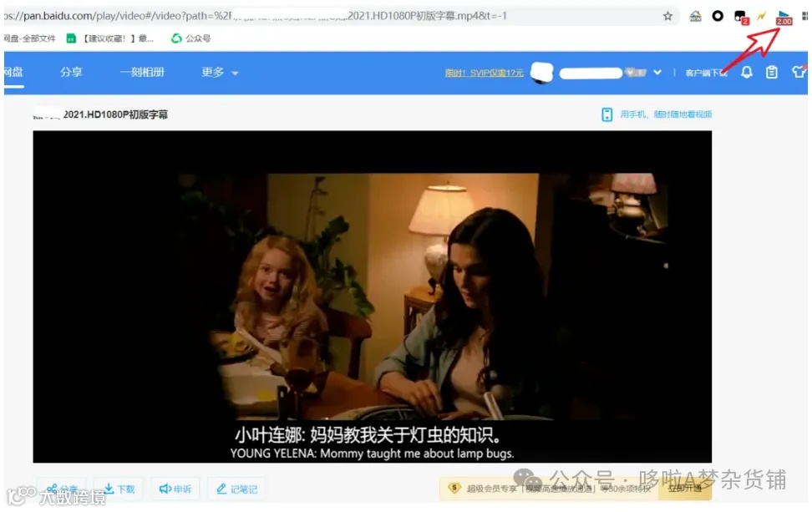Click the user avatar in the header
The image size is (812, 512).
click(541, 73)
